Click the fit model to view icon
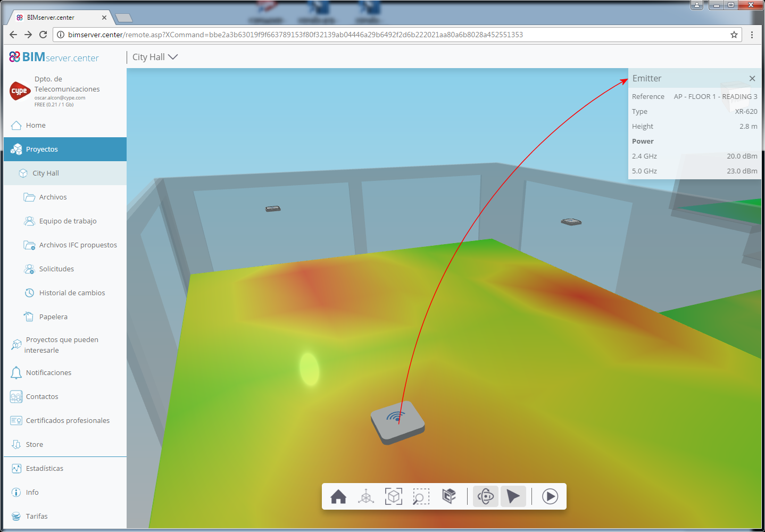This screenshot has width=765, height=532. 394,496
